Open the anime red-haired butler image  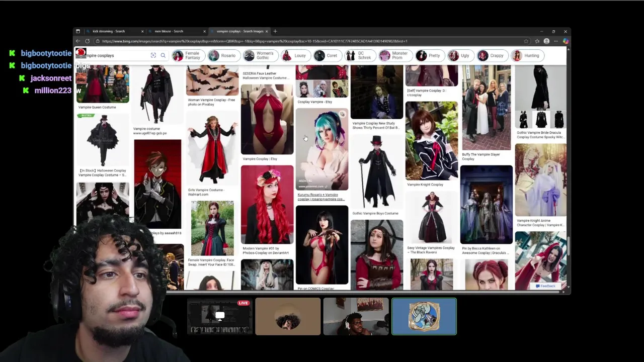(x=157, y=185)
